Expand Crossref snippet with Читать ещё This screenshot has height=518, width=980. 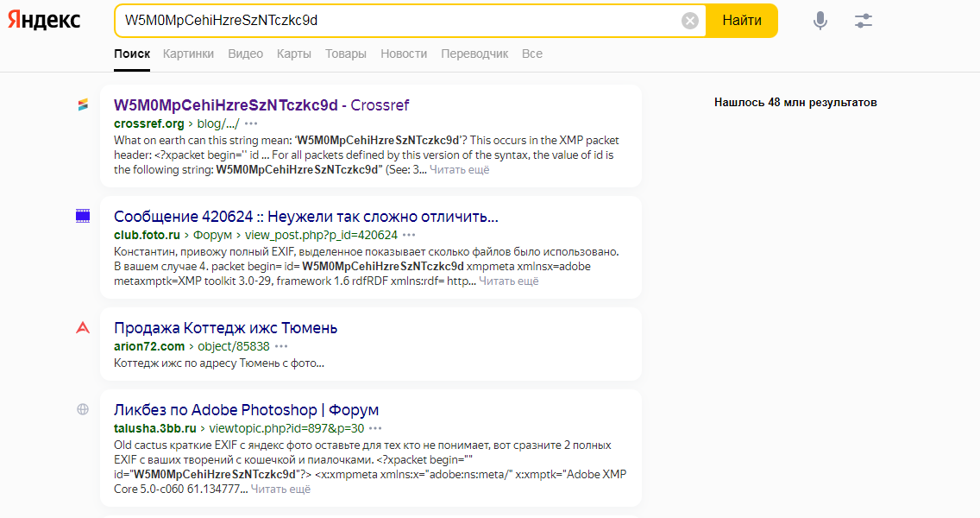point(460,170)
